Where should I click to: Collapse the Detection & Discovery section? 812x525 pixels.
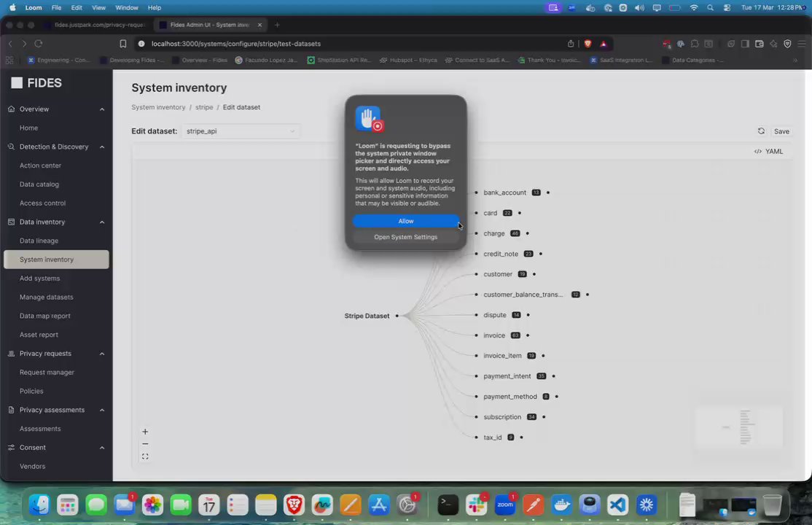[102, 147]
